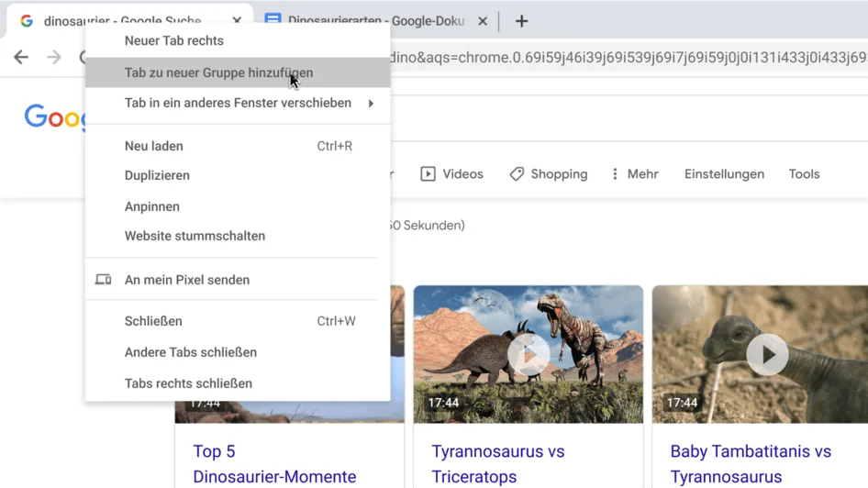Choose Schließen in the context menu

pyautogui.click(x=238, y=321)
